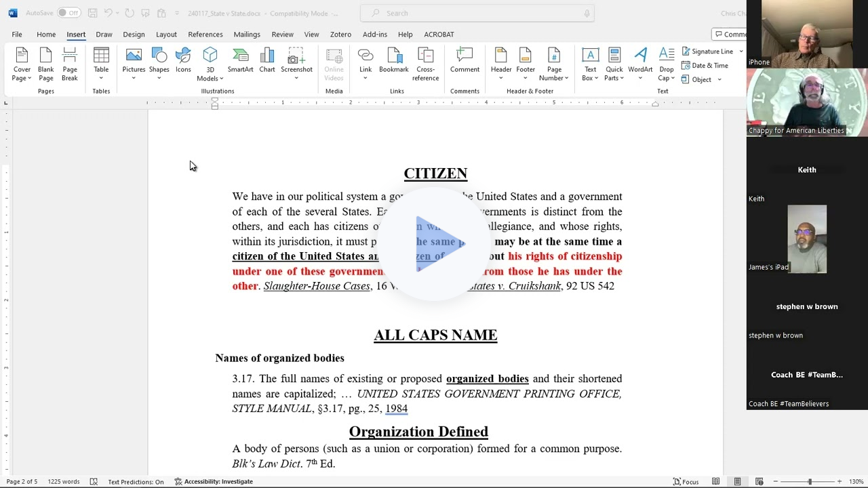Expand the Signature Line dropdown arrow
The image size is (868, 488).
741,52
